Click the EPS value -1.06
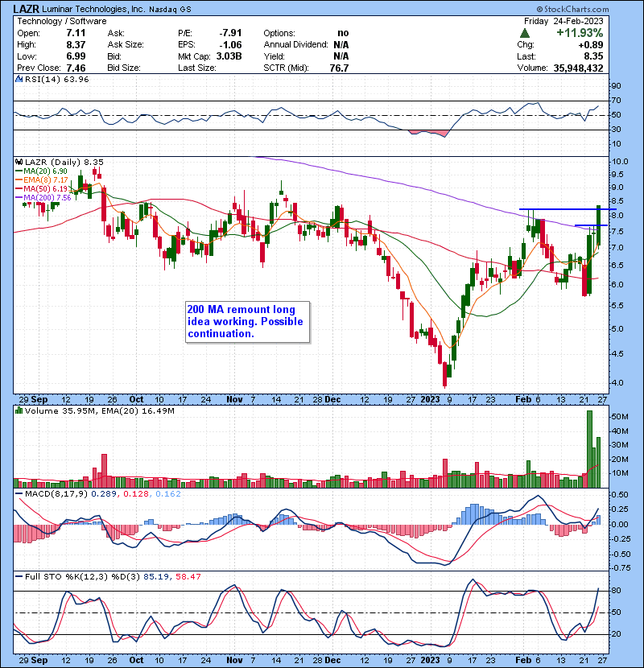This screenshot has width=644, height=668. click(230, 45)
